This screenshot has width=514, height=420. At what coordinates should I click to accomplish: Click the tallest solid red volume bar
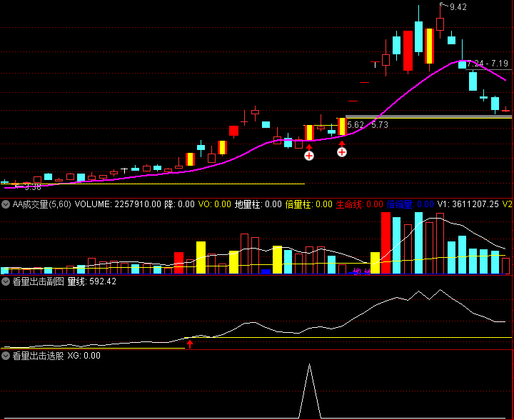tap(385, 243)
